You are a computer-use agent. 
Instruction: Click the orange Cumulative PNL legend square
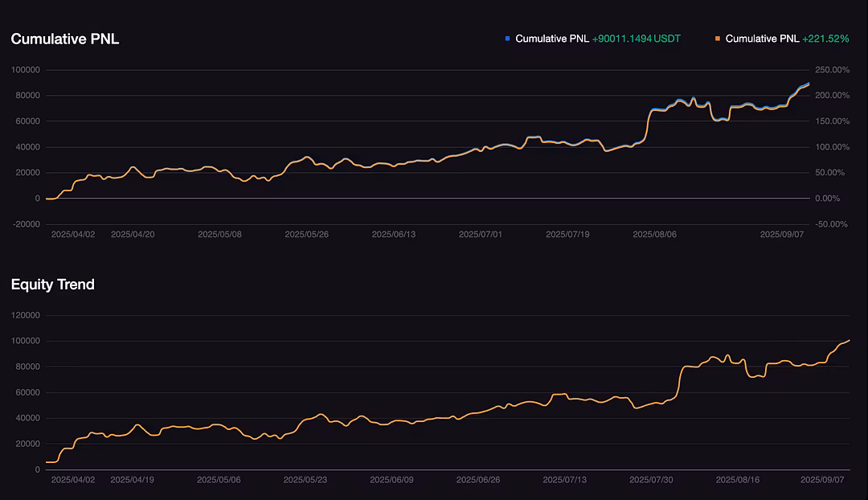[717, 39]
